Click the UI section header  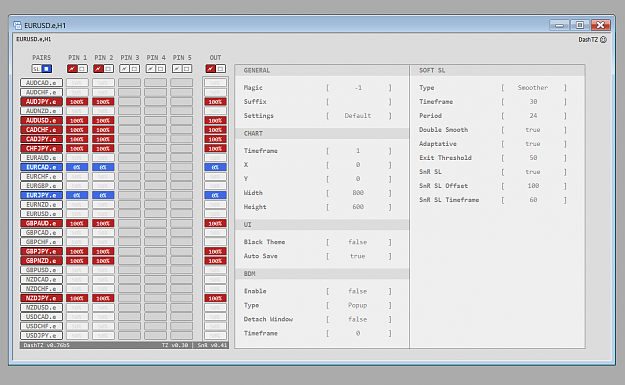click(322, 225)
